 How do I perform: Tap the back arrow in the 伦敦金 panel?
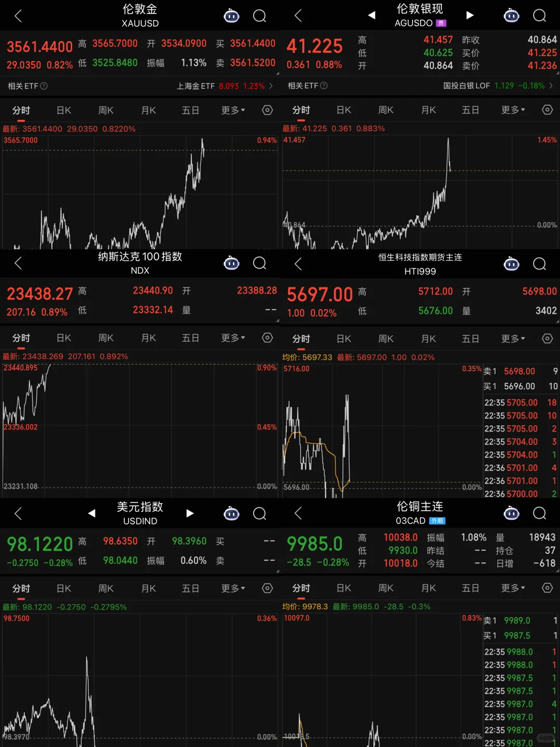click(18, 16)
